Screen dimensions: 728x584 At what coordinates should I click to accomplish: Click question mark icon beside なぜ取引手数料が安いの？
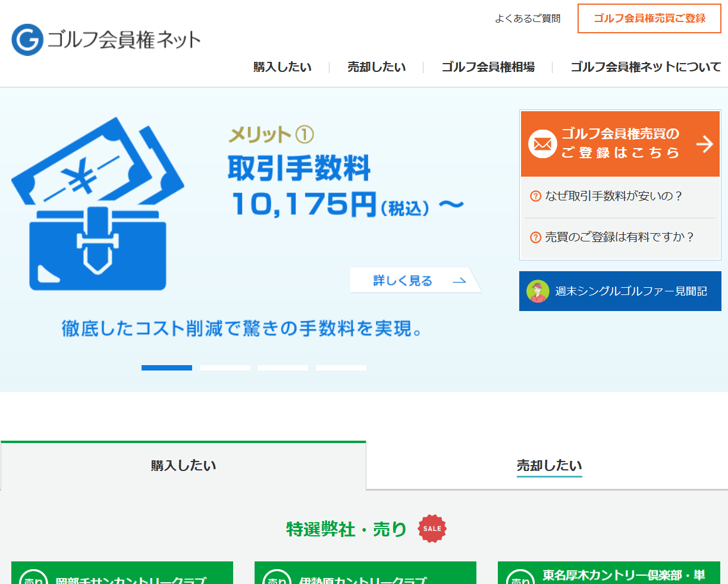[535, 196]
